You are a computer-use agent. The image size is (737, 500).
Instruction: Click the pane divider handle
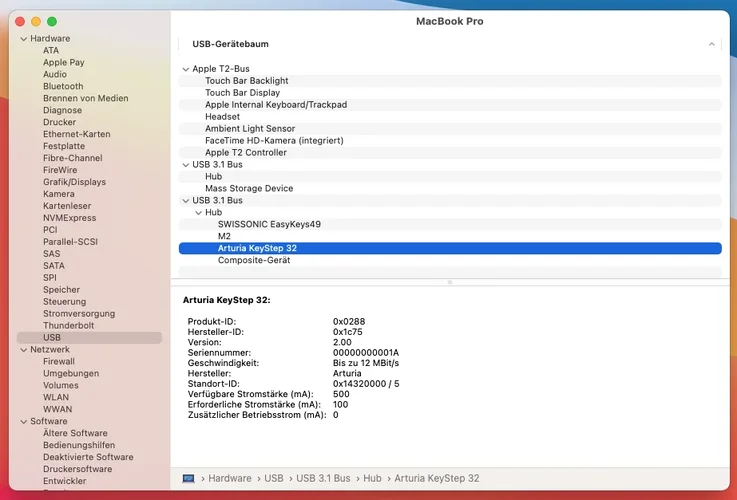(449, 282)
